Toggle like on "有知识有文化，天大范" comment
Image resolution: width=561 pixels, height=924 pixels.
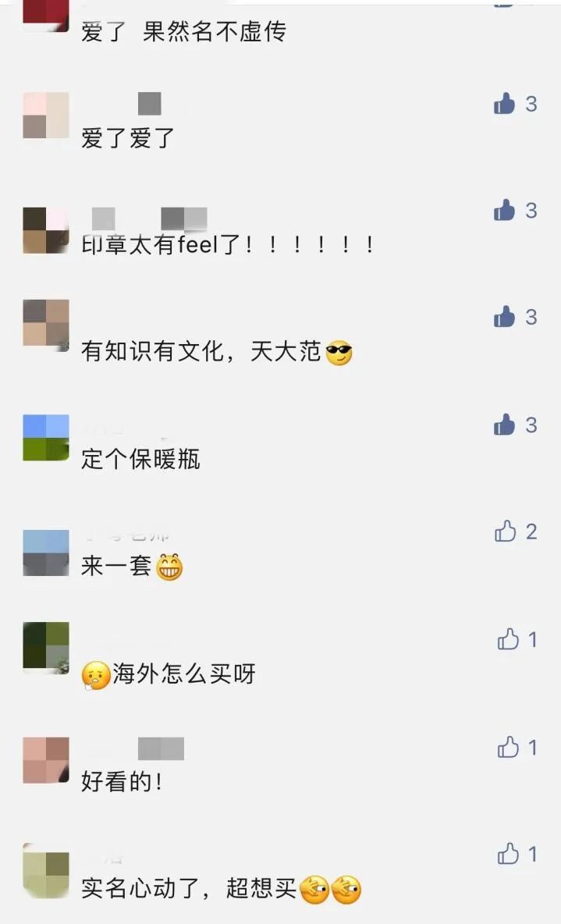pyautogui.click(x=504, y=317)
